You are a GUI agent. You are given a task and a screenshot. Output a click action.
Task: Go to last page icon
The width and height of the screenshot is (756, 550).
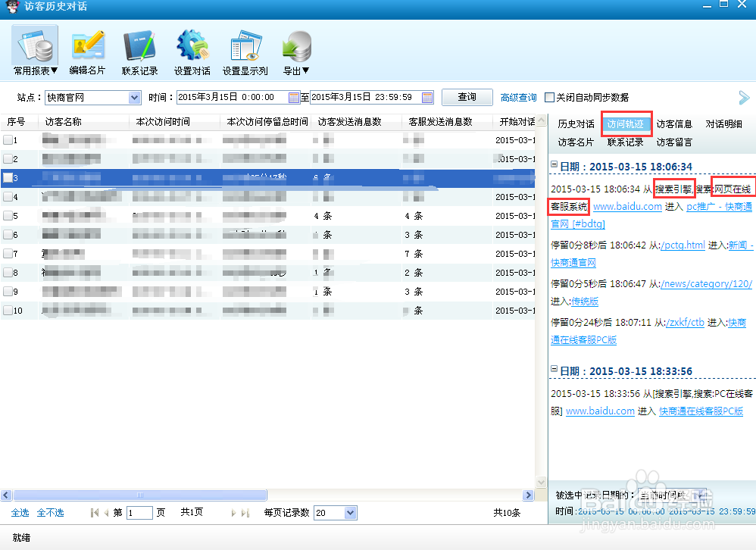[245, 513]
